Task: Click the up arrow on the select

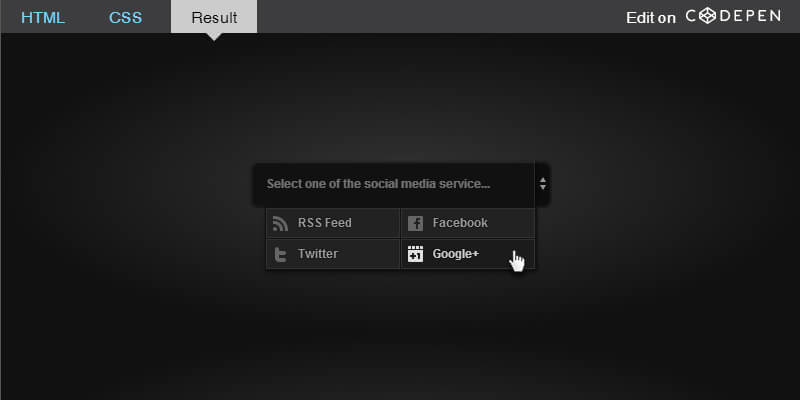Action: pyautogui.click(x=543, y=180)
